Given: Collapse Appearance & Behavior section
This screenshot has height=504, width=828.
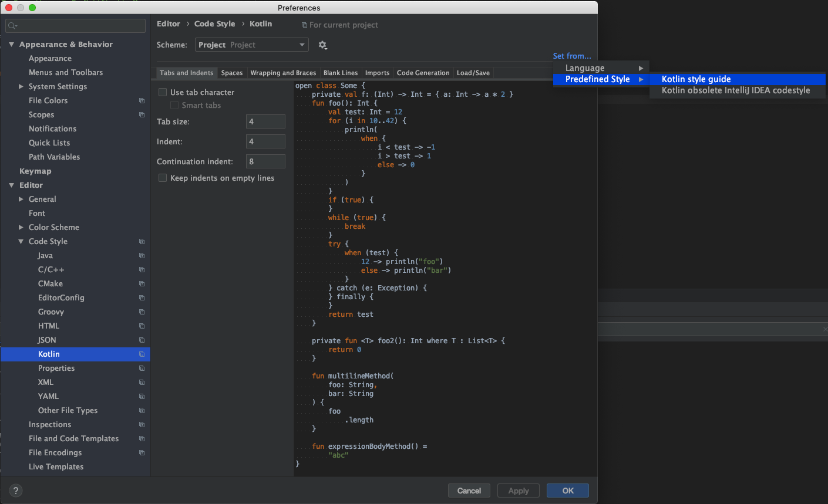Looking at the screenshot, I should coord(11,45).
